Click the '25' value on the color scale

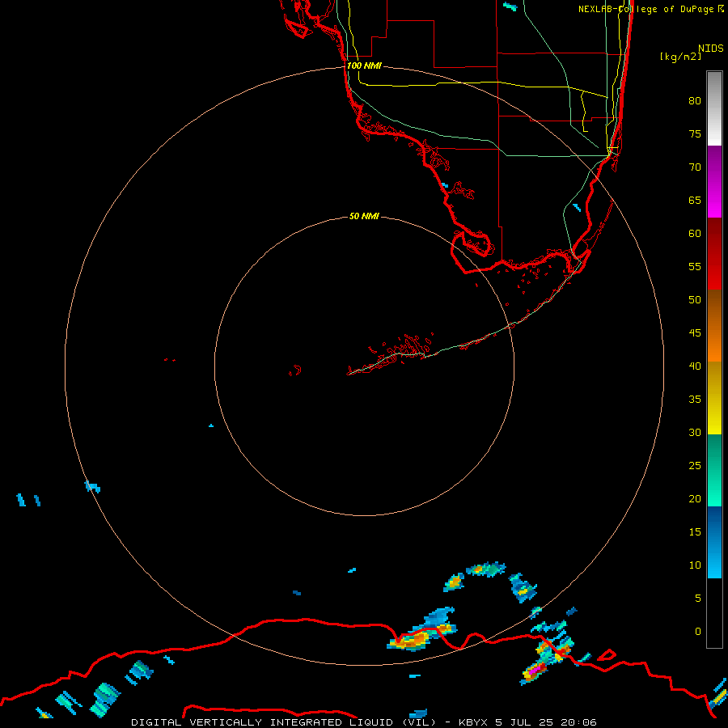695,465
